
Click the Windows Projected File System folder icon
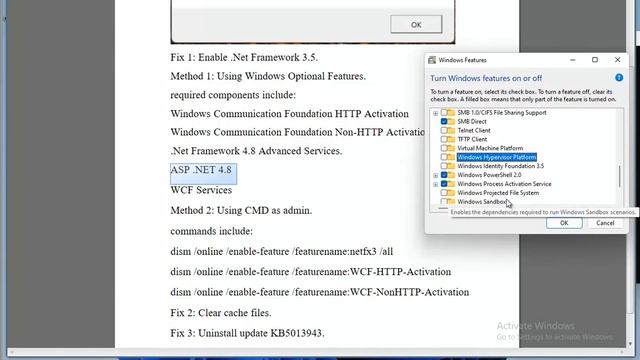(451, 193)
